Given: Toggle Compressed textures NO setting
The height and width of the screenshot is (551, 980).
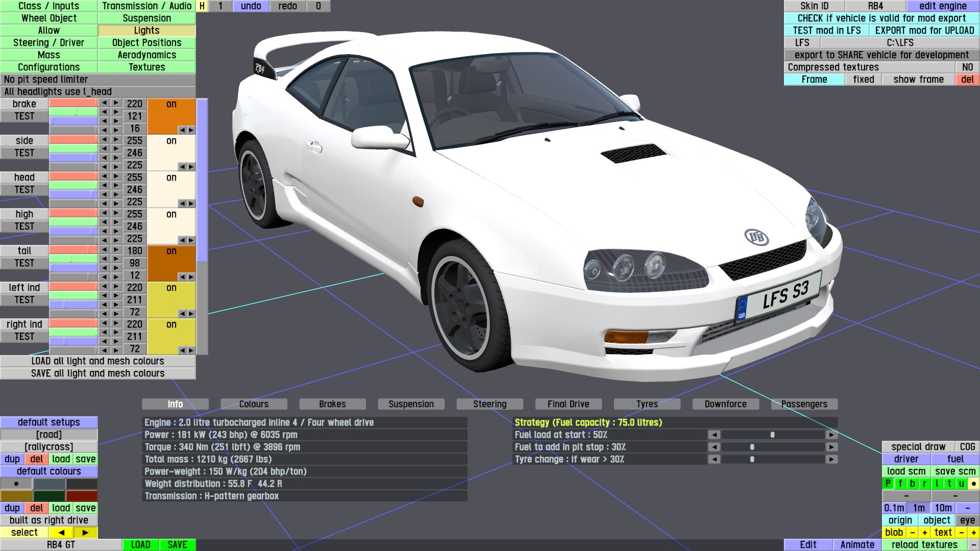Looking at the screenshot, I should click(967, 67).
